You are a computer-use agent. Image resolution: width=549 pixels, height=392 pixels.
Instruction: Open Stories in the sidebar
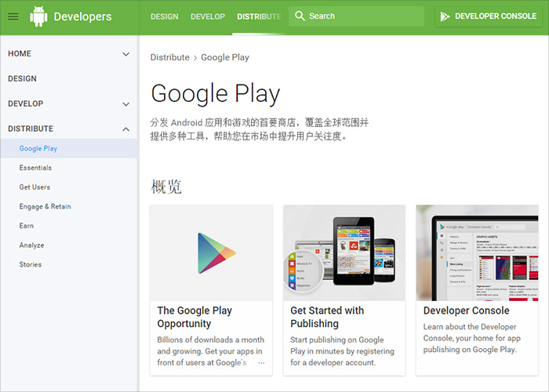coord(31,265)
